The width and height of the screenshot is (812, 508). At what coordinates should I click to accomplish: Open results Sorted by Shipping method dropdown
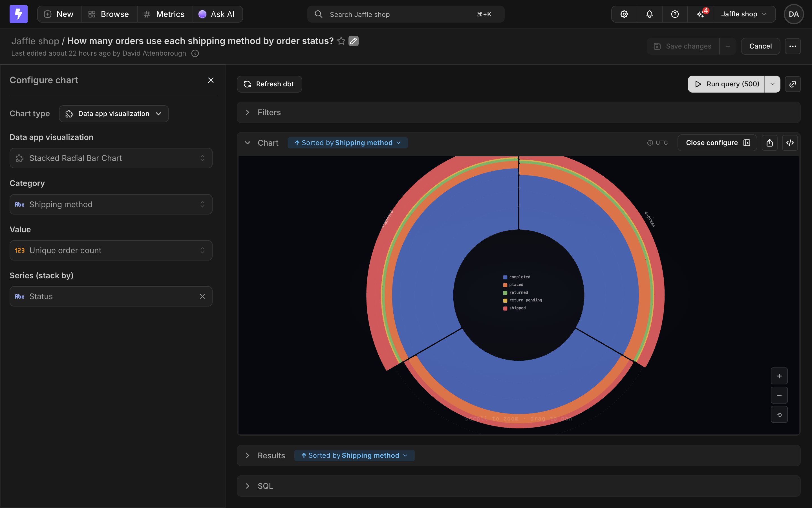(354, 456)
